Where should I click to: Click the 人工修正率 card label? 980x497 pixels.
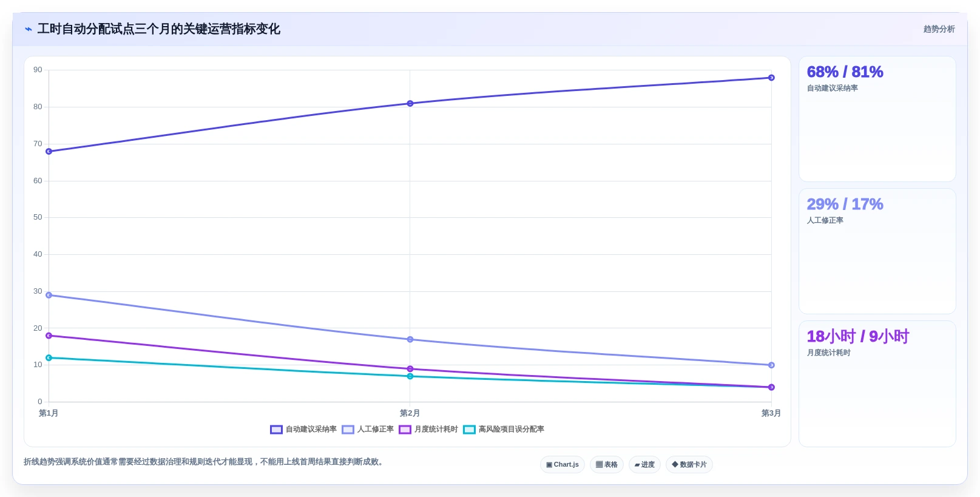(x=825, y=221)
